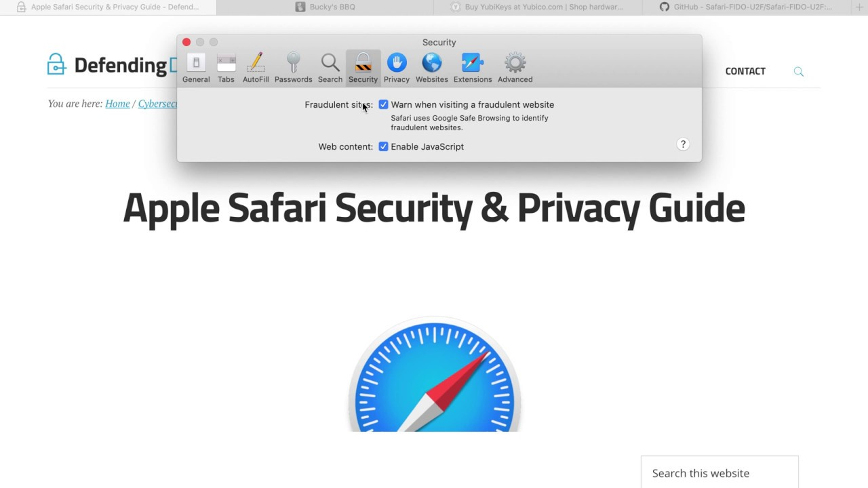This screenshot has height=488, width=868.
Task: Open the AutoFill preferences pane
Action: click(256, 68)
